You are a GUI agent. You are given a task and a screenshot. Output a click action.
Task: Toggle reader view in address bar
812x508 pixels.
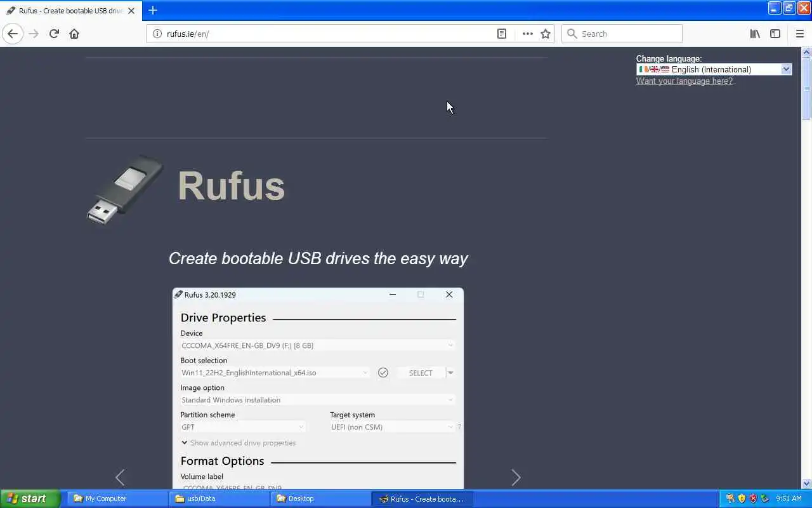502,34
